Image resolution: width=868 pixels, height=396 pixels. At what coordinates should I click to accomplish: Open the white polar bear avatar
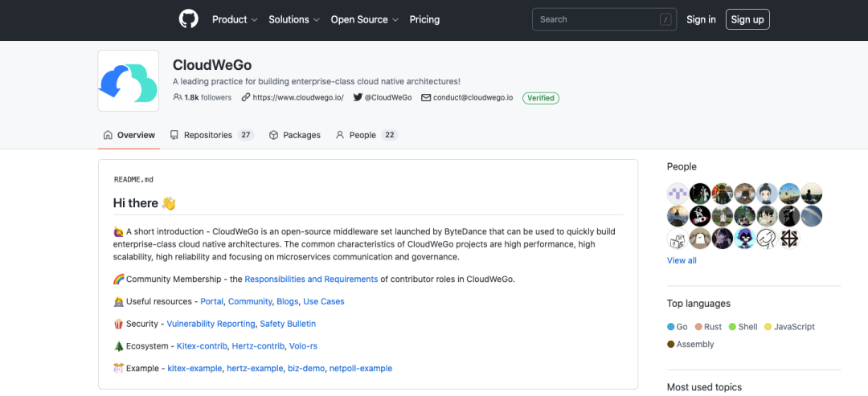pos(700,239)
